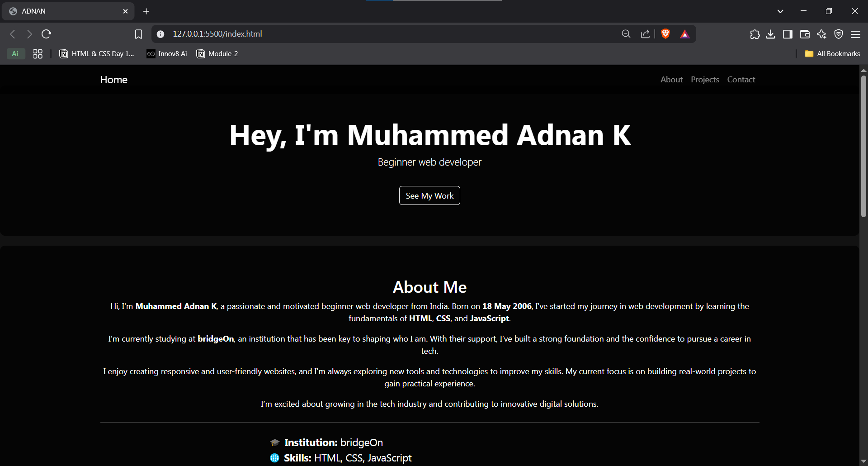The image size is (868, 466).
Task: Minimize the browser window
Action: pos(803,11)
